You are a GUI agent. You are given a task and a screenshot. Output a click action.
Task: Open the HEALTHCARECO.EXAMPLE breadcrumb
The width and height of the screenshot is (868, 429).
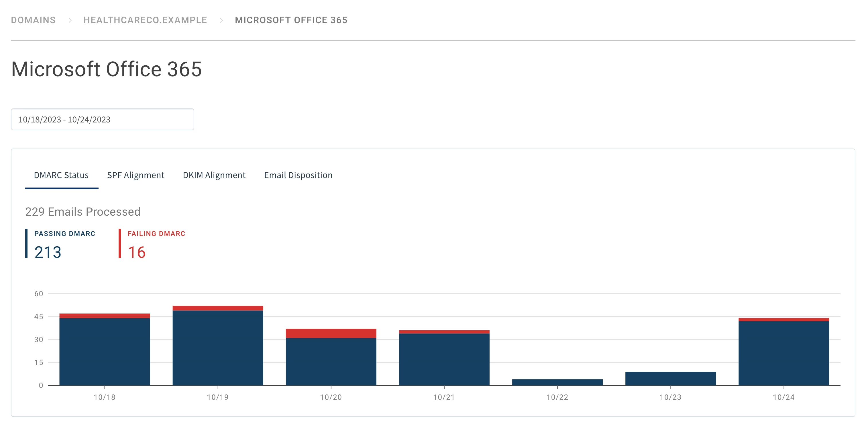pyautogui.click(x=145, y=20)
